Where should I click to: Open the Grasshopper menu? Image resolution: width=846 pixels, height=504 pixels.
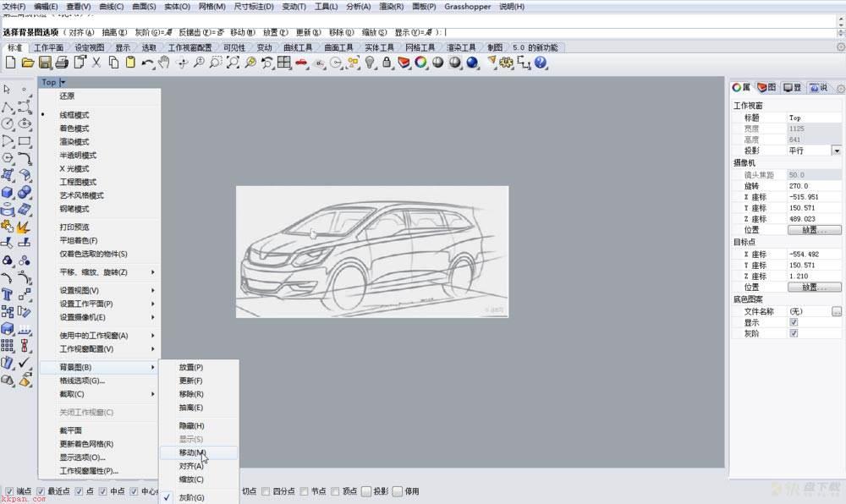point(467,7)
